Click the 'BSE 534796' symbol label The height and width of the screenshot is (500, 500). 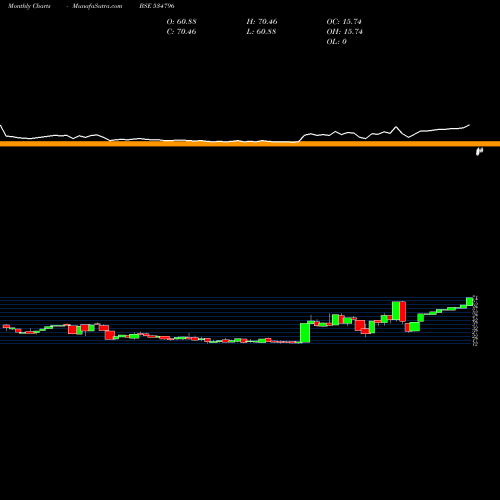pyautogui.click(x=157, y=6)
